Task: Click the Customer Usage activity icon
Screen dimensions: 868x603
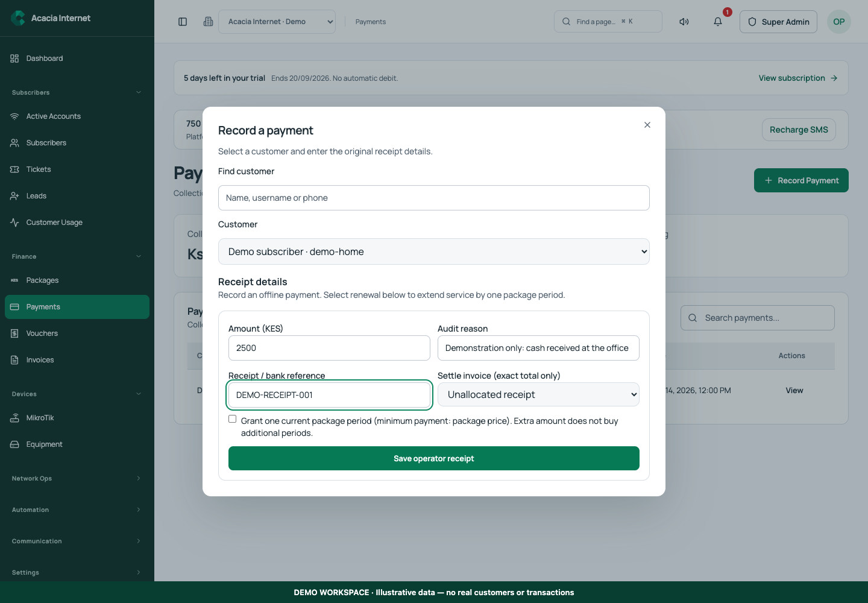Action: (x=14, y=223)
